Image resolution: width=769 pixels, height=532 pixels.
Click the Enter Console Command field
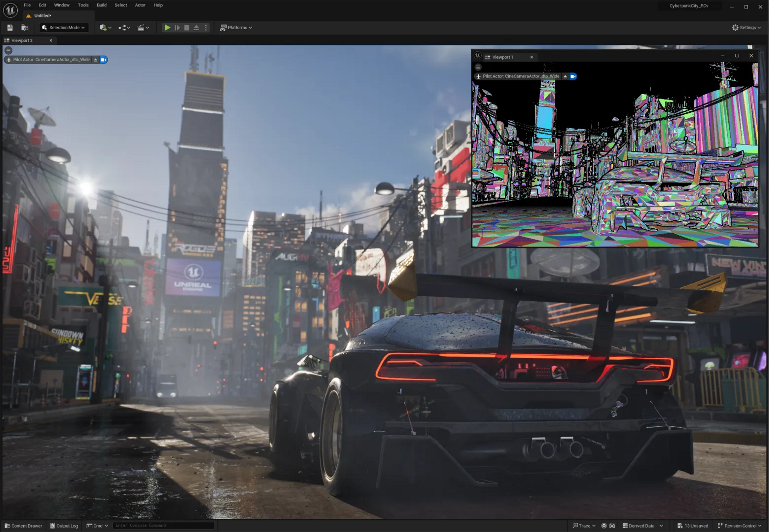163,525
